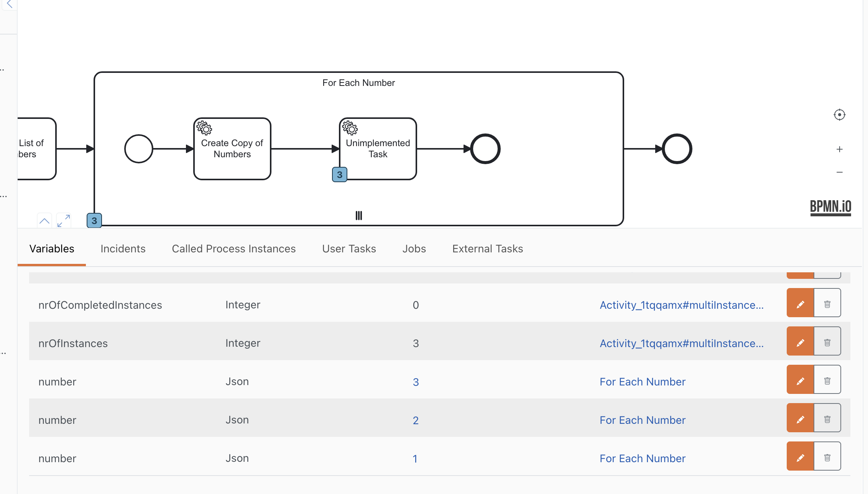Zoom out with the minus icon
Image resolution: width=868 pixels, height=494 pixels.
coord(839,172)
